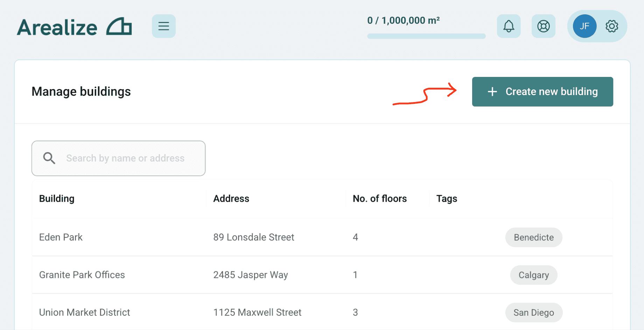Viewport: 644px width, 330px height.
Task: Click the plus icon on Create new building
Action: (x=492, y=92)
